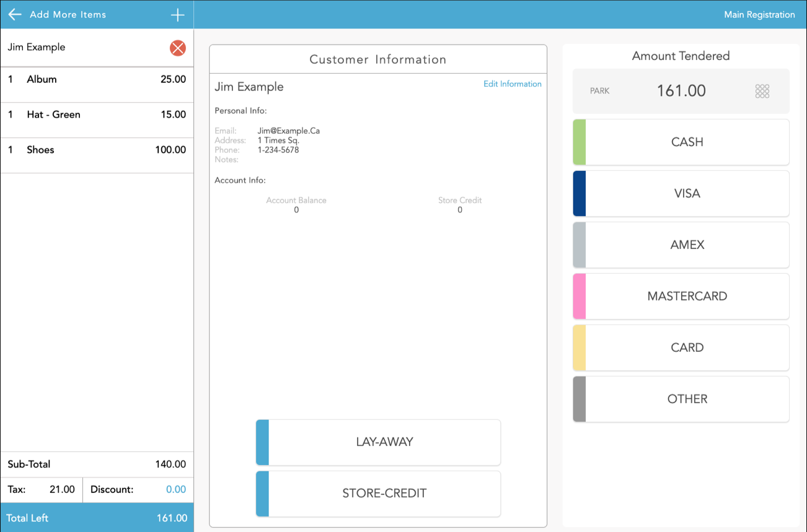
Task: Click the plus icon to add items
Action: pyautogui.click(x=178, y=14)
